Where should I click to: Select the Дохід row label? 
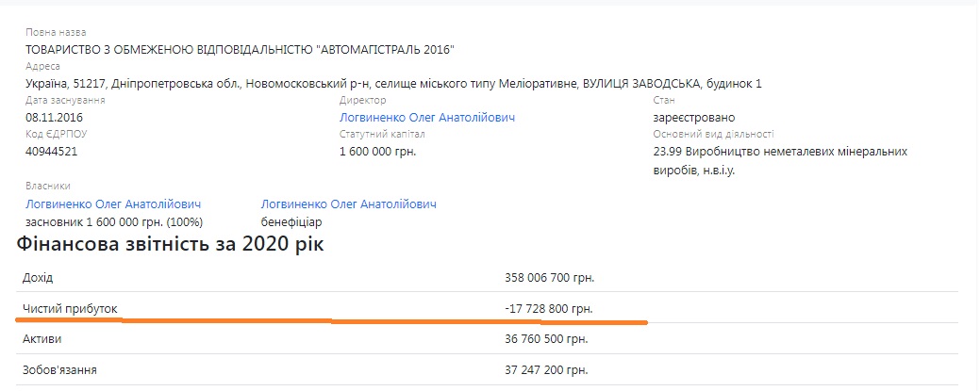(38, 278)
